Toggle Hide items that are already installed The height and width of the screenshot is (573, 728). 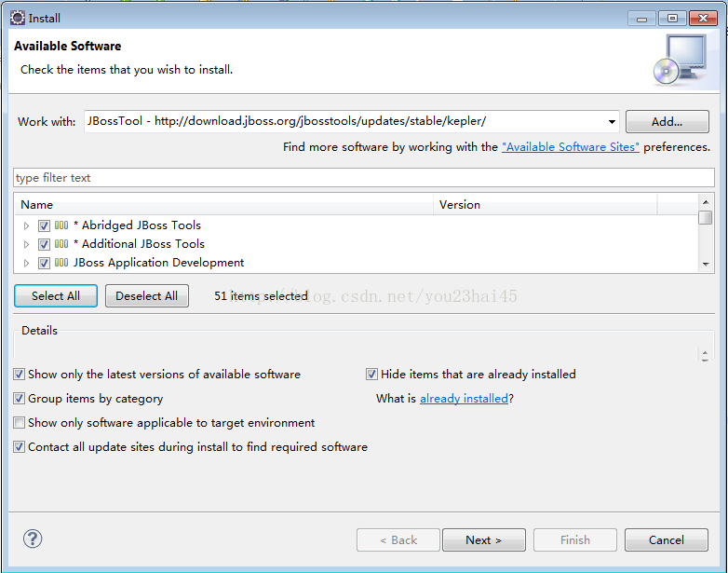(x=371, y=375)
